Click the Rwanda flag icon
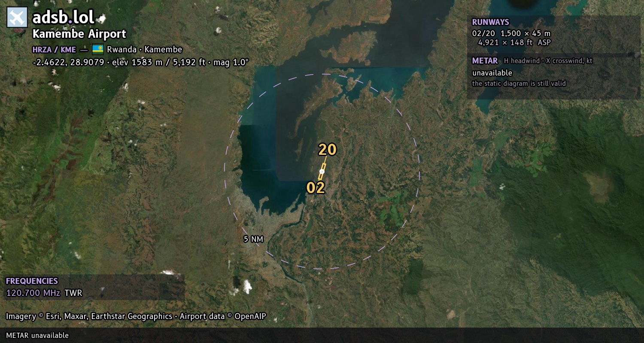This screenshot has width=644, height=343. tap(98, 49)
